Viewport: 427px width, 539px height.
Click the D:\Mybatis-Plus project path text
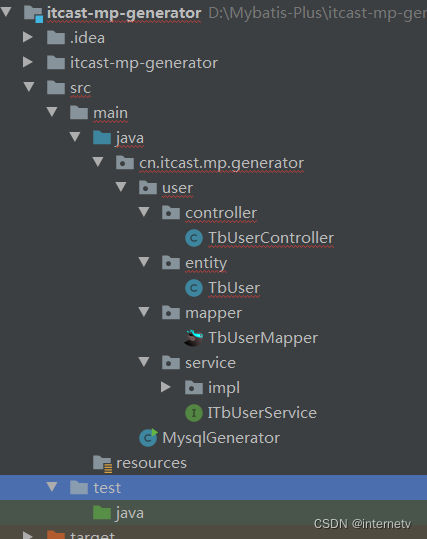[318, 14]
